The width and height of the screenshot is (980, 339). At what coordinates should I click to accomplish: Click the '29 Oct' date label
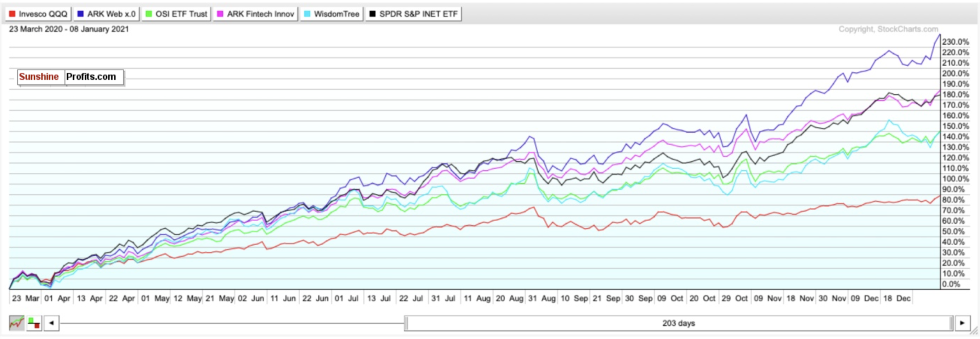735,298
